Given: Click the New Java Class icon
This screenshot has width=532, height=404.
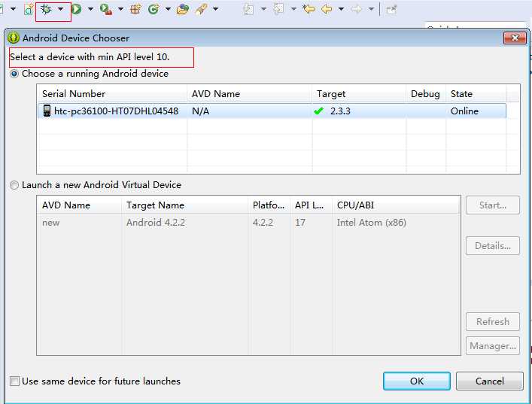Looking at the screenshot, I should (154, 9).
